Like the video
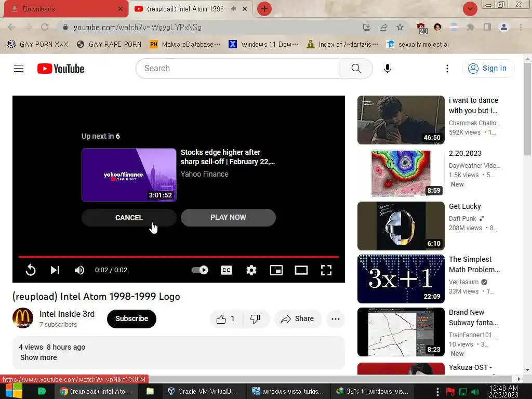The width and height of the screenshot is (532, 399). pyautogui.click(x=227, y=319)
